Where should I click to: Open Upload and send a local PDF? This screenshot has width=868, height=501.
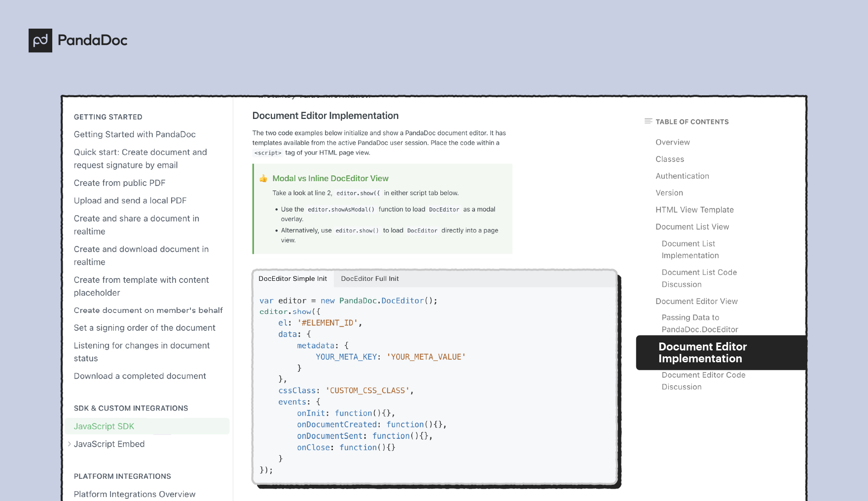tap(130, 200)
